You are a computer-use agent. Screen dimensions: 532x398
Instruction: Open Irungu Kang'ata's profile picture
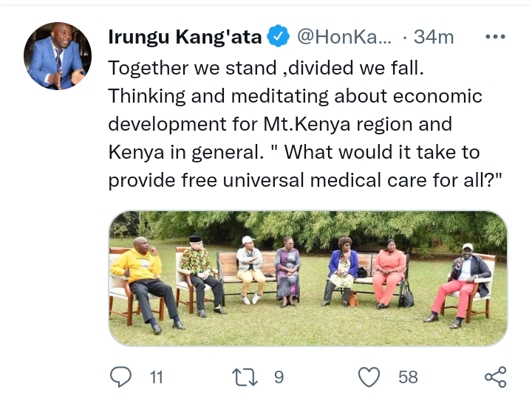coord(58,56)
